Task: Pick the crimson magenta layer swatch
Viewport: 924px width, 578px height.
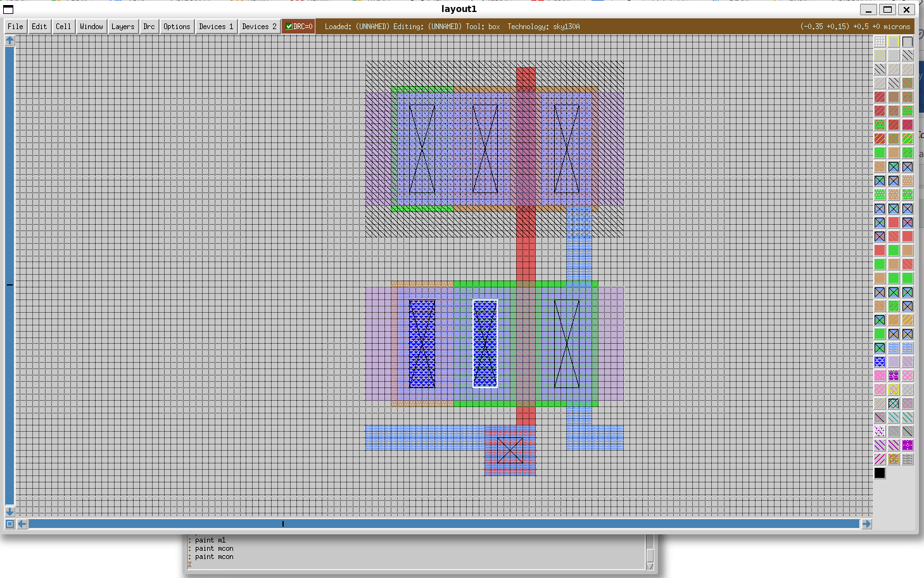Action: tap(908, 125)
